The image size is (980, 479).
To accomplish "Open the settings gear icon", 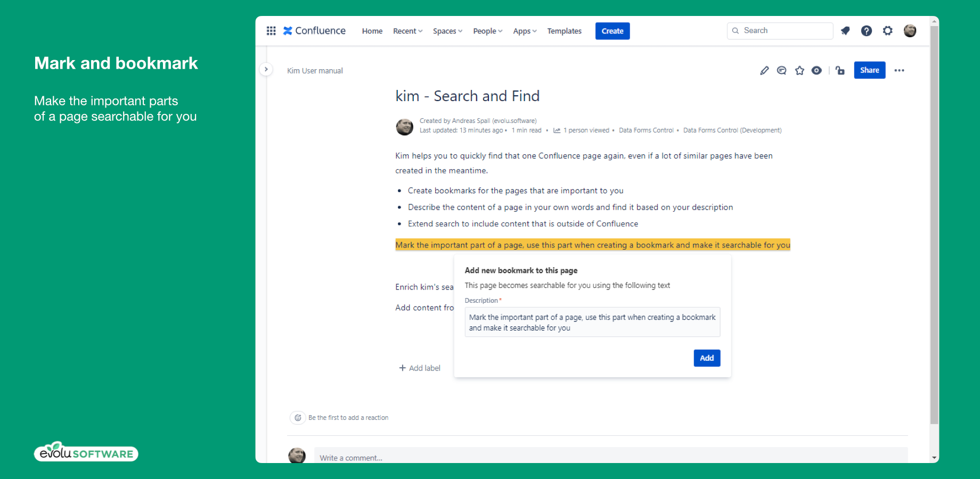I will pos(888,31).
